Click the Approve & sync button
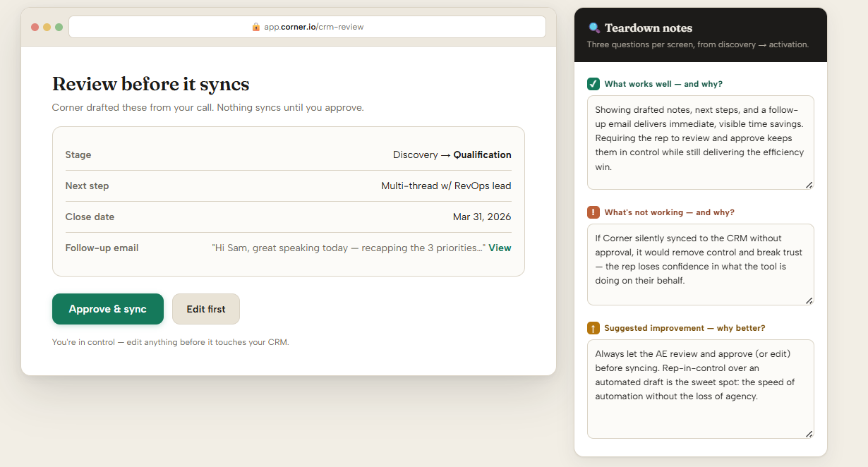The width and height of the screenshot is (868, 467). (108, 309)
